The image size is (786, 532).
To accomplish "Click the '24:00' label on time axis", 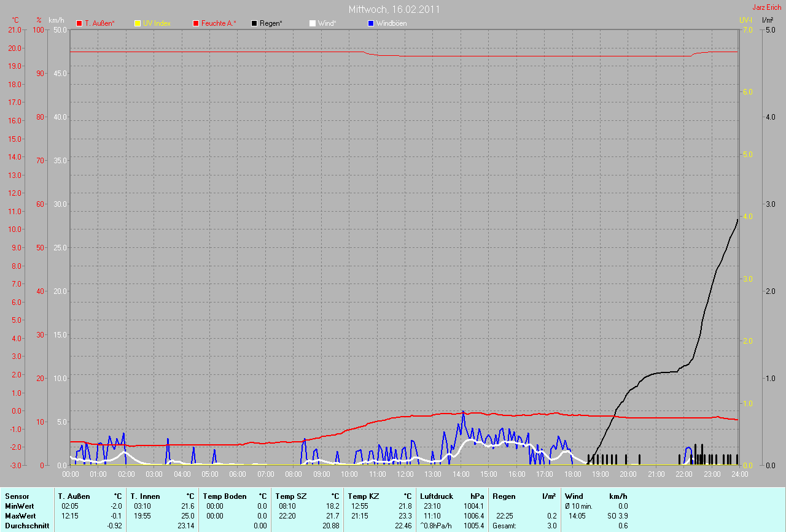I will (739, 474).
